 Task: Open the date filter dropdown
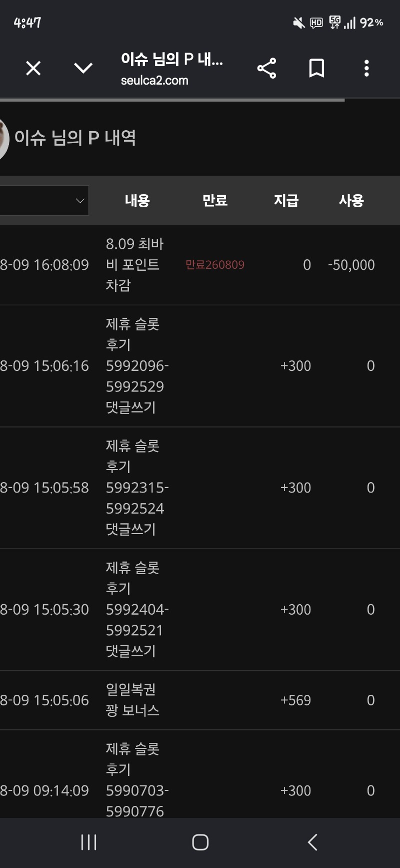point(44,201)
